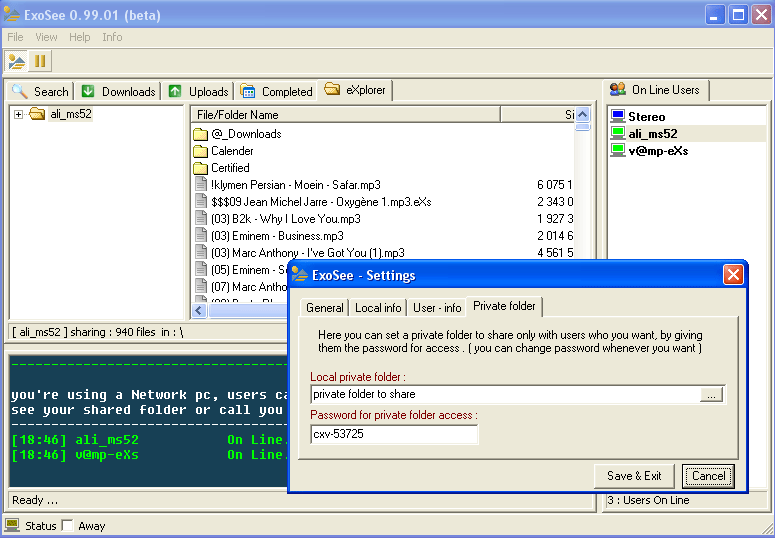Viewport: 775px width, 538px height.
Task: Click the Completed tab calendar icon
Action: (x=248, y=91)
